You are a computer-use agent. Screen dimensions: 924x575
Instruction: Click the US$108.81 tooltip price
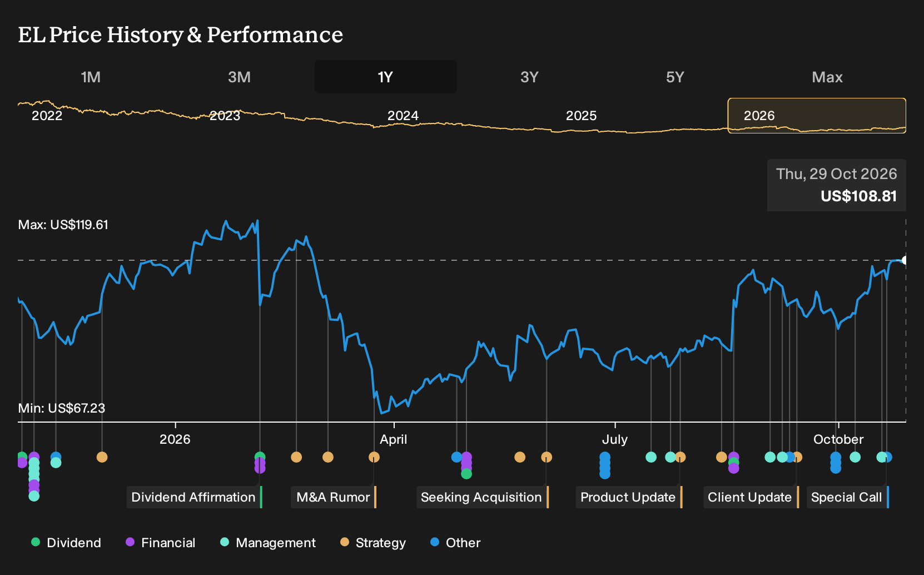(x=858, y=196)
